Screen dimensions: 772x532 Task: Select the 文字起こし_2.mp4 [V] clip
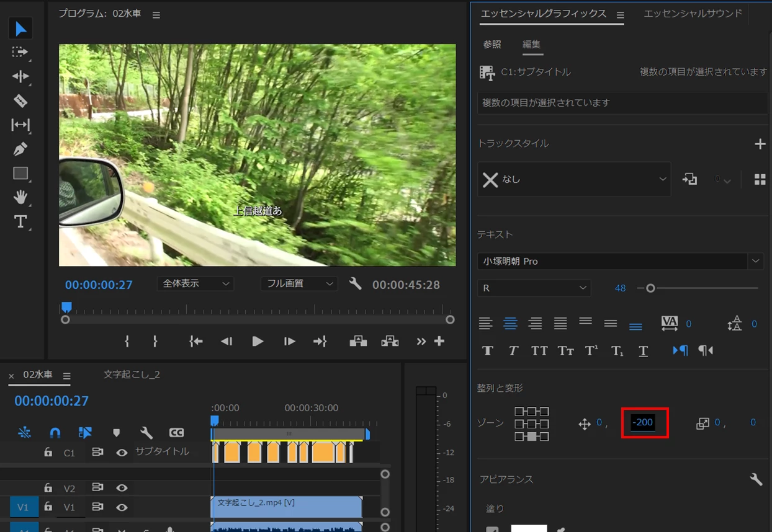pyautogui.click(x=287, y=507)
